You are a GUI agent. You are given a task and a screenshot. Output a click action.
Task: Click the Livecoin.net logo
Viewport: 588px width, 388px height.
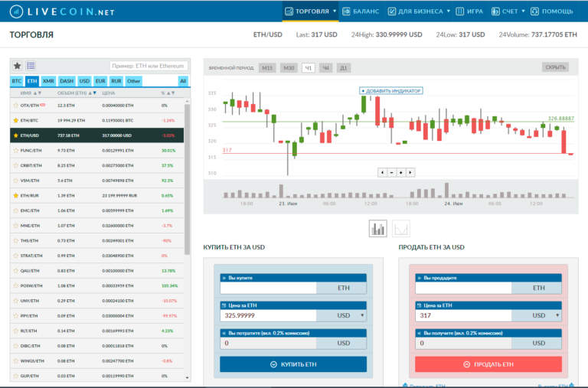pos(62,11)
